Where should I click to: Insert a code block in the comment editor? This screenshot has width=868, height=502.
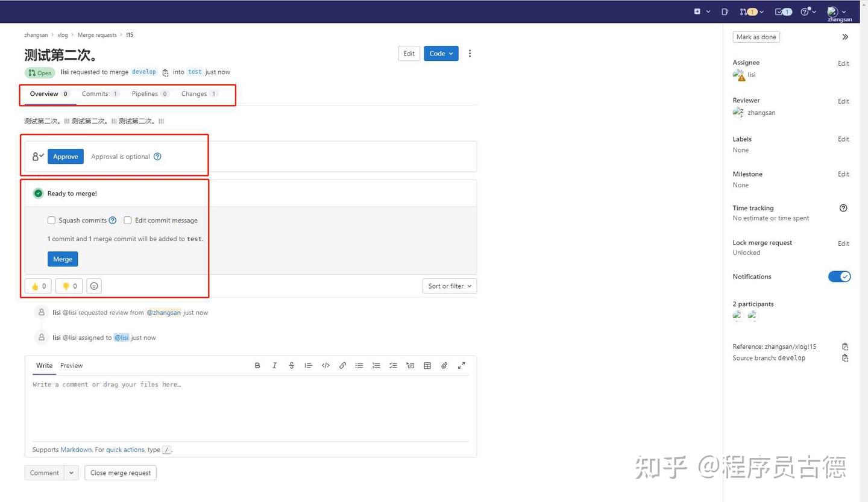[325, 365]
